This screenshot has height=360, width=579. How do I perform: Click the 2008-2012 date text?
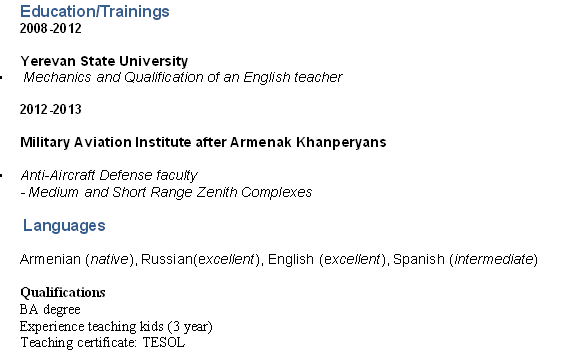[x=51, y=28]
